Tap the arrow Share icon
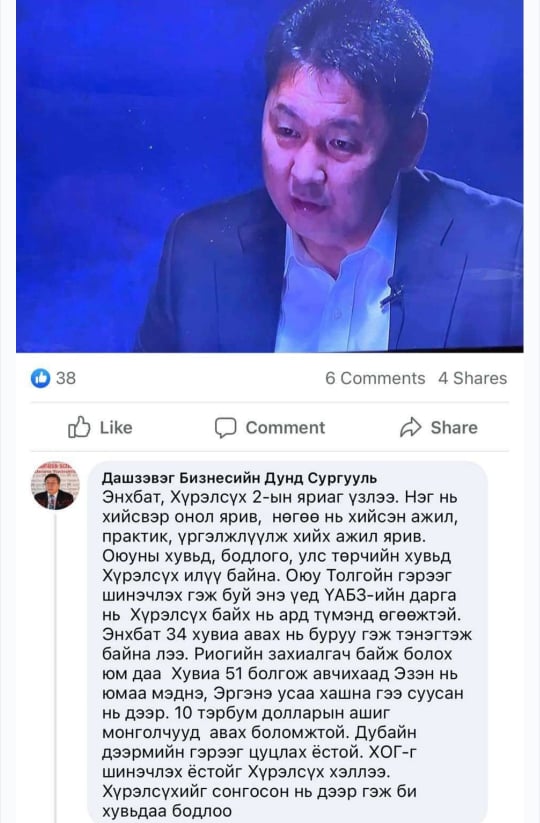 click(x=411, y=427)
